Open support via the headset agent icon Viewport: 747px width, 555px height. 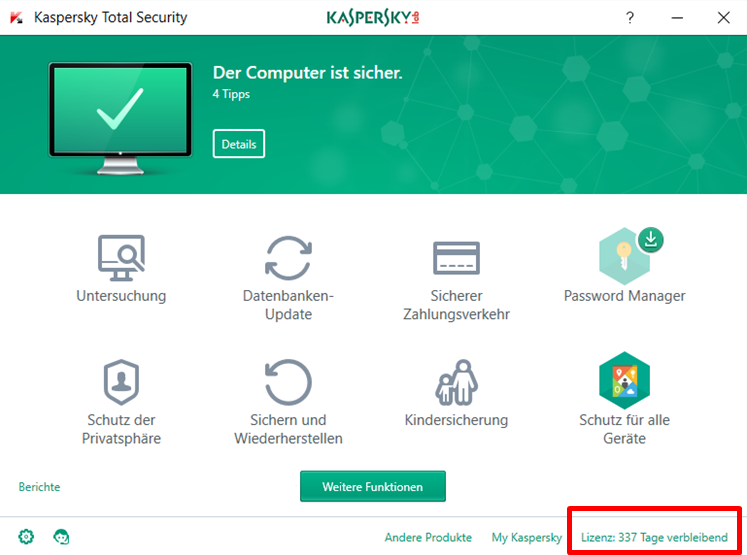pyautogui.click(x=61, y=537)
